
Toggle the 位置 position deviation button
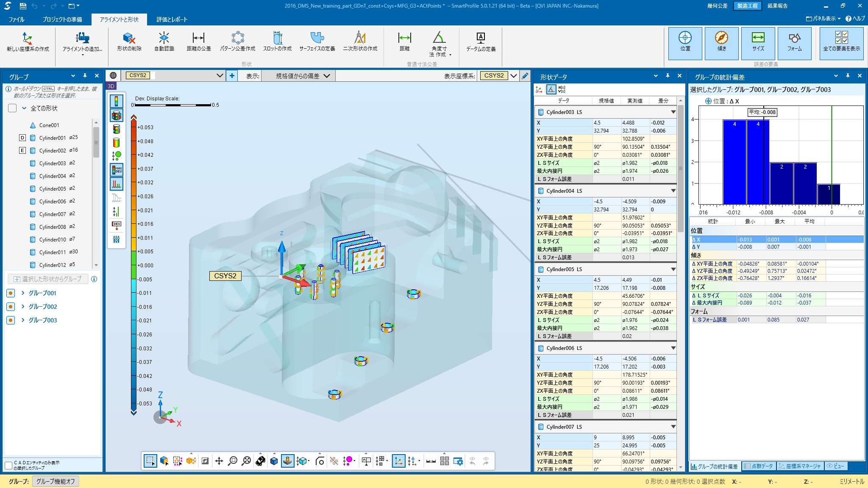[685, 43]
